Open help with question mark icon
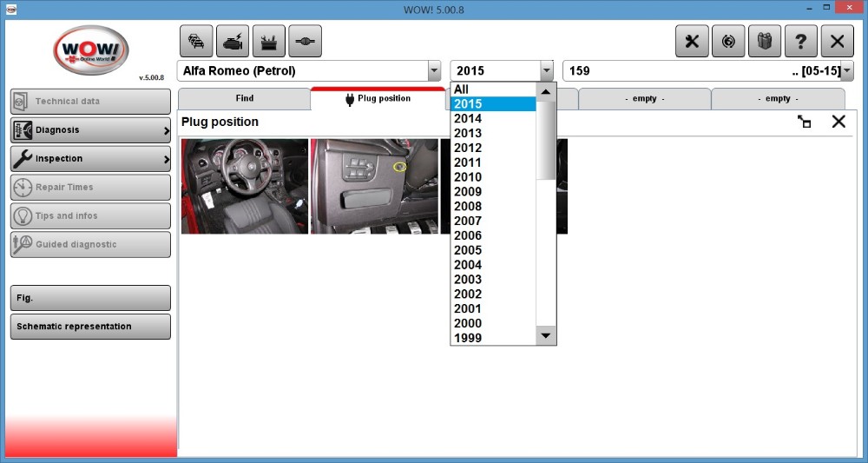Screen dimensions: 868x463 [x=800, y=41]
